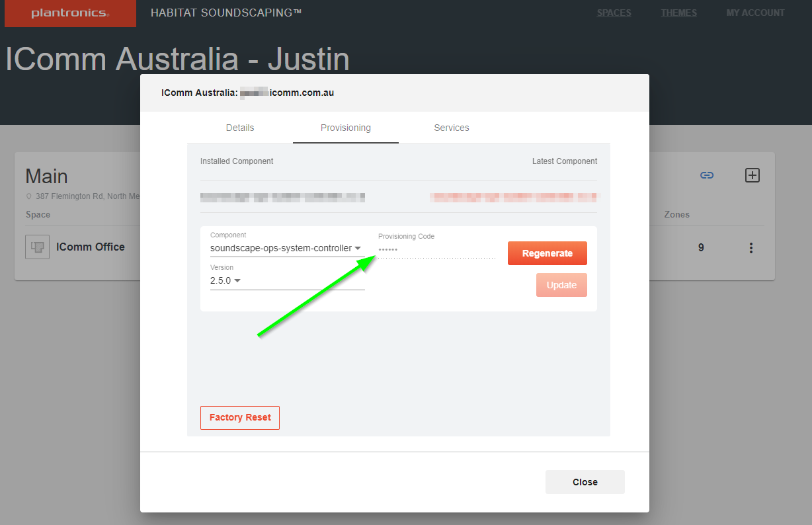The width and height of the screenshot is (812, 525).
Task: Open MY ACCOUNT menu
Action: coord(755,13)
